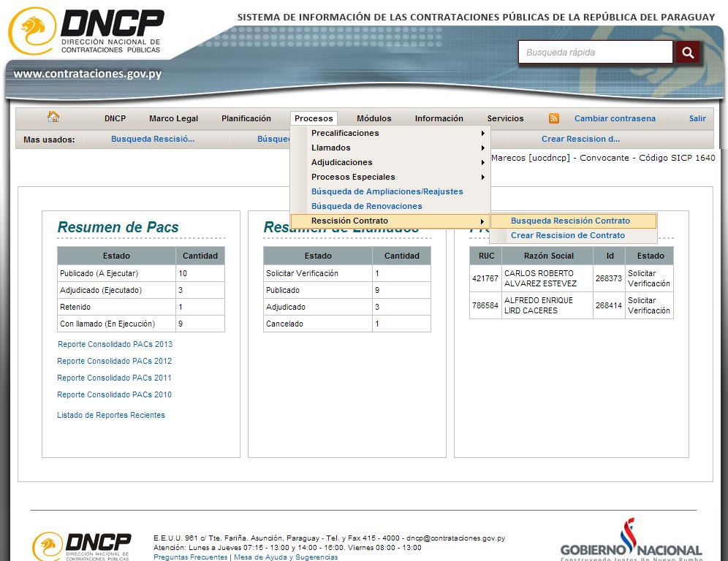Viewport: 728px width, 561px height.
Task: Click Salir to log out
Action: [x=697, y=118]
